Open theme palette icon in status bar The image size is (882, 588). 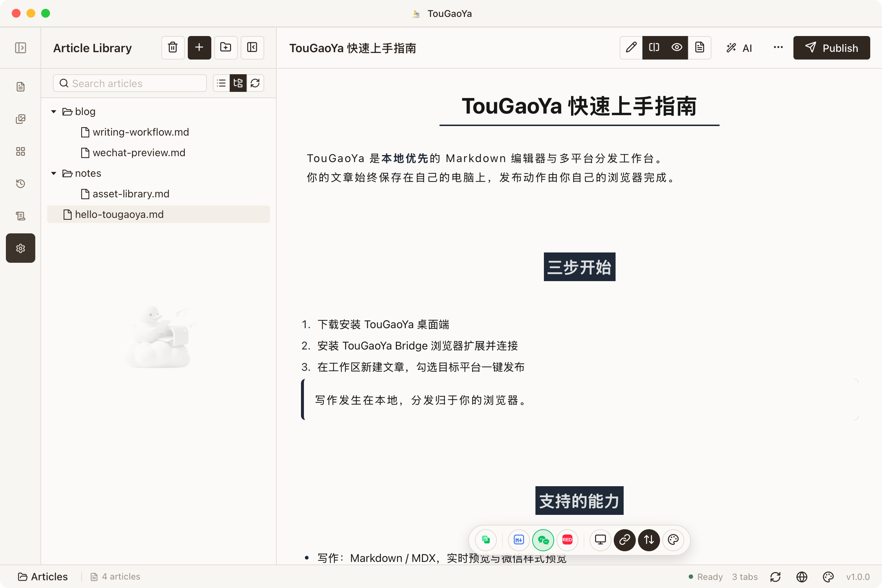pos(828,577)
